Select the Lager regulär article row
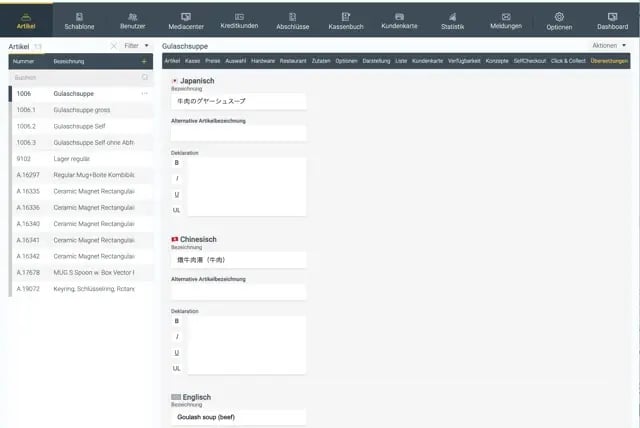 tap(80, 158)
